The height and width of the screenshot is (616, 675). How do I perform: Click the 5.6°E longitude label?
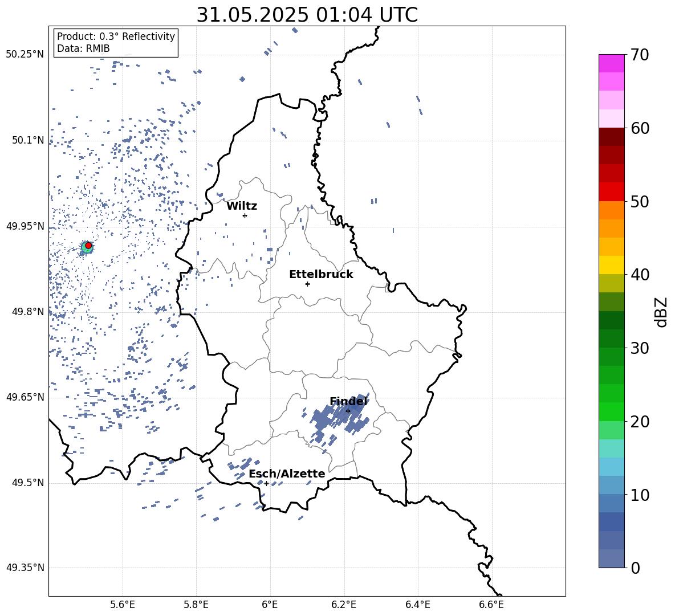(123, 605)
